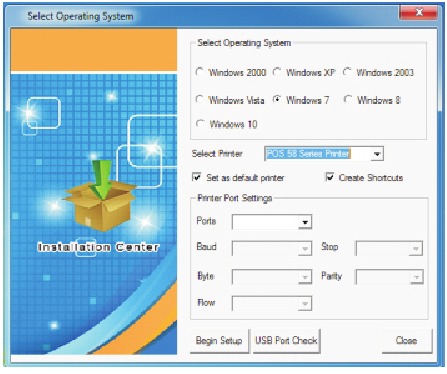The height and width of the screenshot is (374, 447).
Task: Click the Close button
Action: tap(407, 341)
